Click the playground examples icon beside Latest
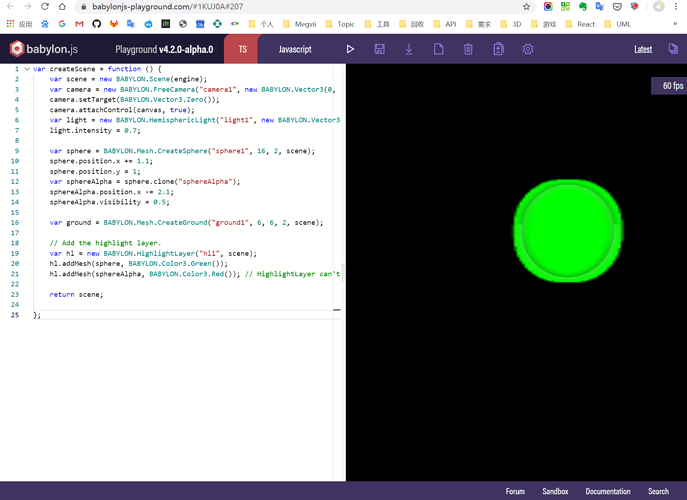 point(672,49)
